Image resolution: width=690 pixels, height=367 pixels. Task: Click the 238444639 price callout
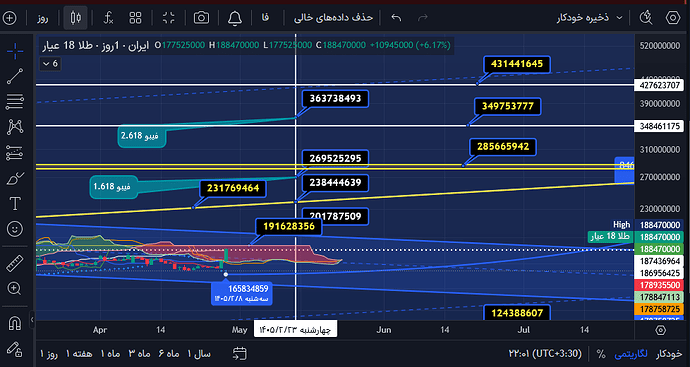335,183
